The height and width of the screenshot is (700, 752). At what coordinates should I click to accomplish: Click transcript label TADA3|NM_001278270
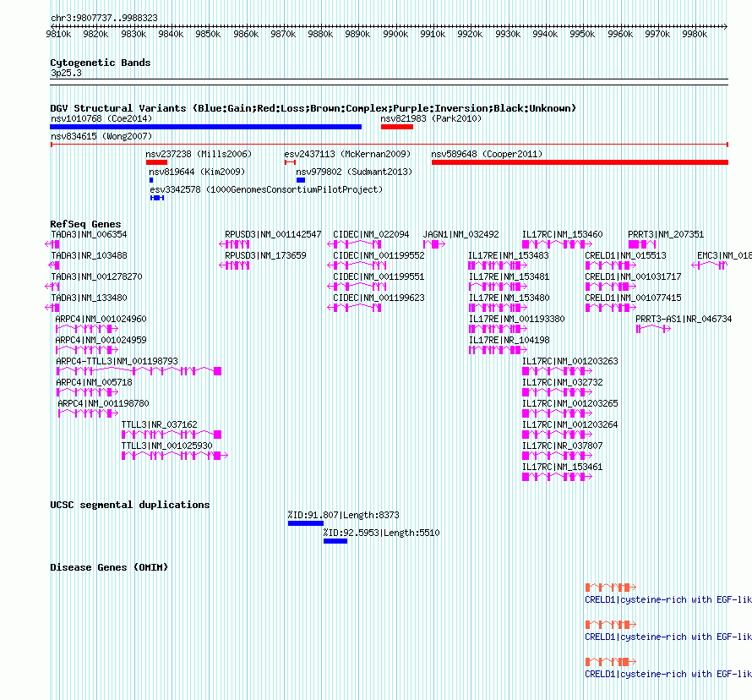96,276
